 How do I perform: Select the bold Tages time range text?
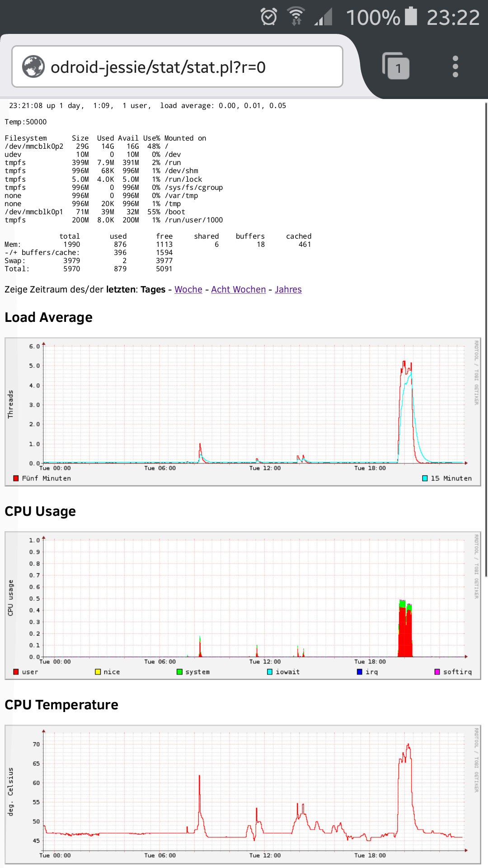(153, 289)
